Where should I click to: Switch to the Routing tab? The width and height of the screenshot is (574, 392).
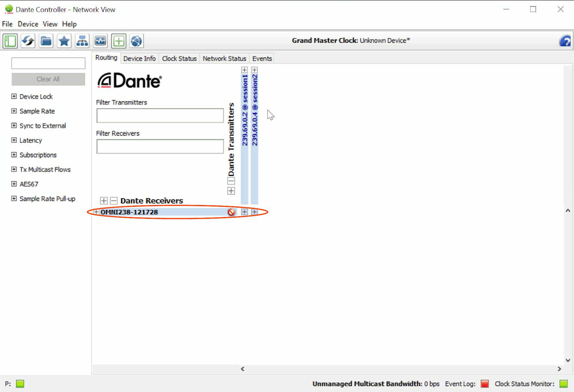pos(106,58)
